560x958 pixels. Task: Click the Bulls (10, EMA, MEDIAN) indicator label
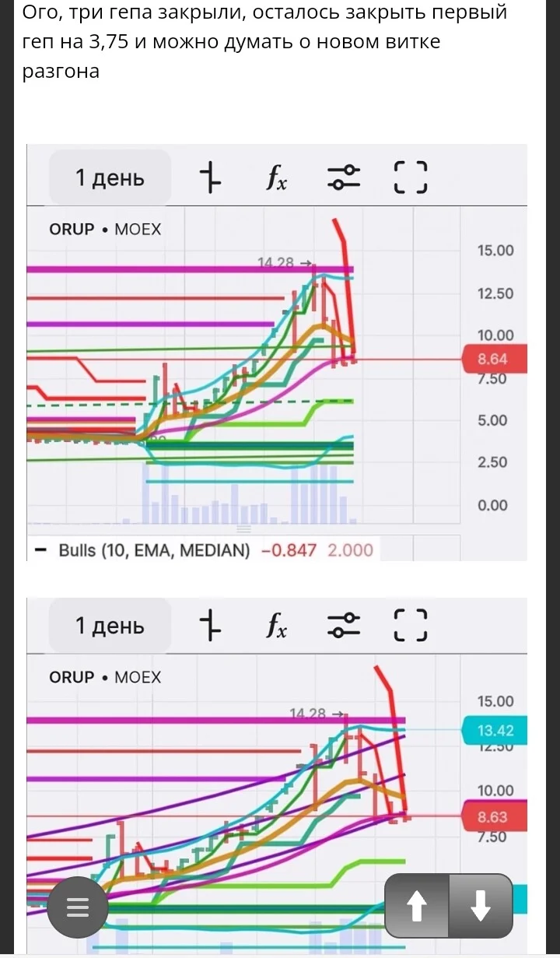tap(155, 550)
